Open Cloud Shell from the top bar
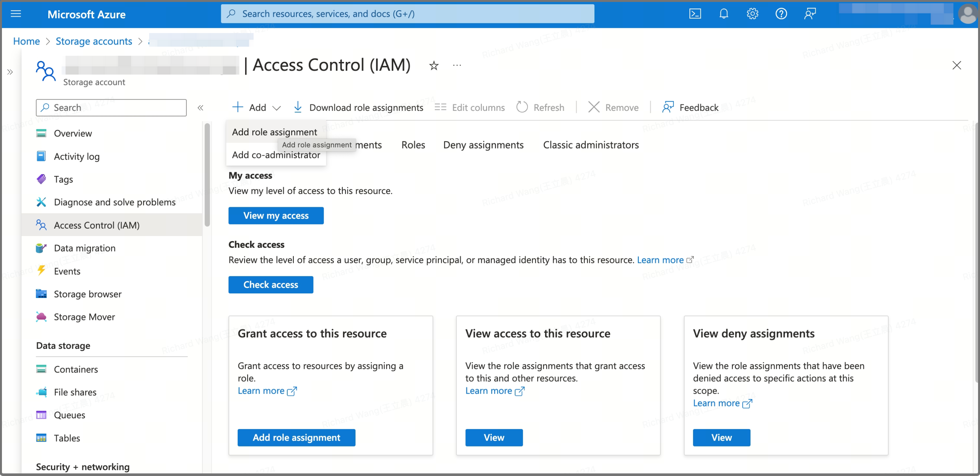980x476 pixels. 695,14
